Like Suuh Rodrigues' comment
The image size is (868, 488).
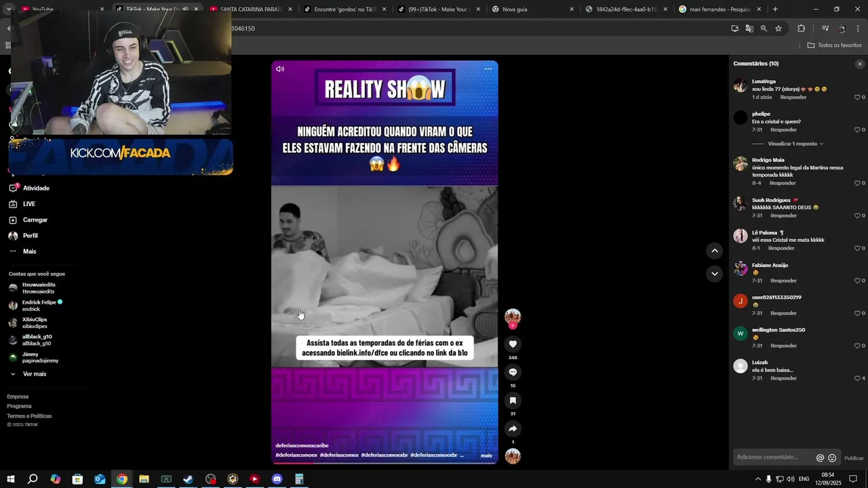point(857,216)
